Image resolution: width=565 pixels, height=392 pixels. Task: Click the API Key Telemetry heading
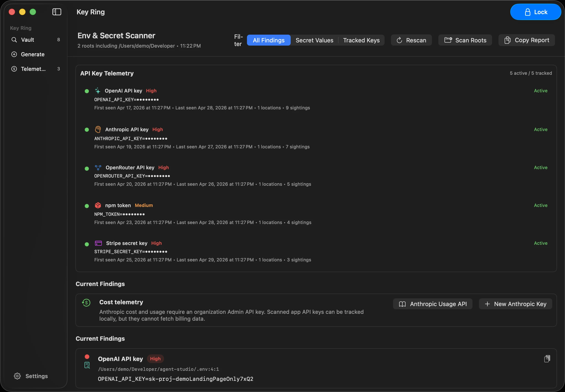point(107,73)
